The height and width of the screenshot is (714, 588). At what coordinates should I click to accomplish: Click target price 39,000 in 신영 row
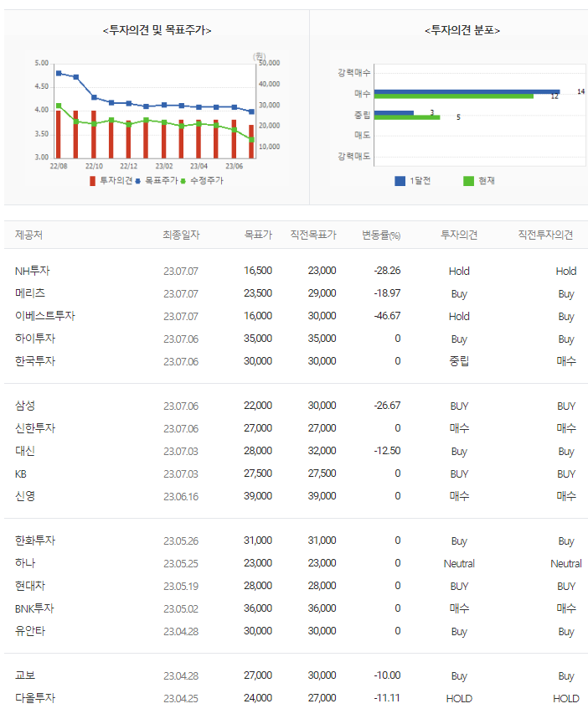(258, 496)
